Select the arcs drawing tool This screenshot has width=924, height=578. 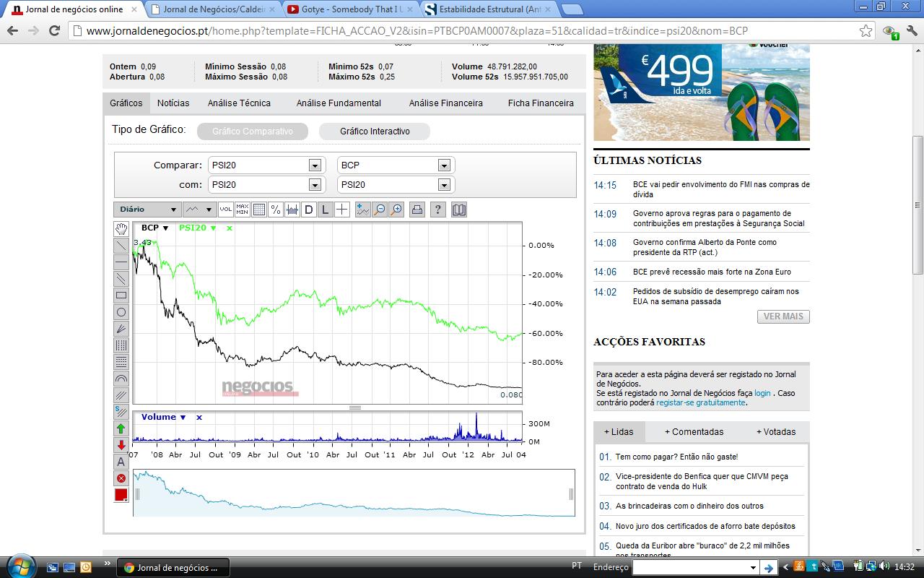click(121, 379)
